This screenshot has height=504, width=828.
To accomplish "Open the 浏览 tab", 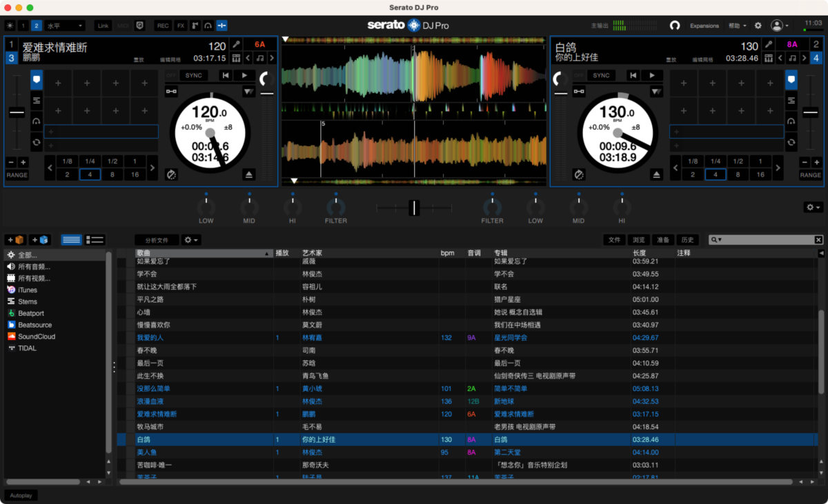I will (639, 240).
